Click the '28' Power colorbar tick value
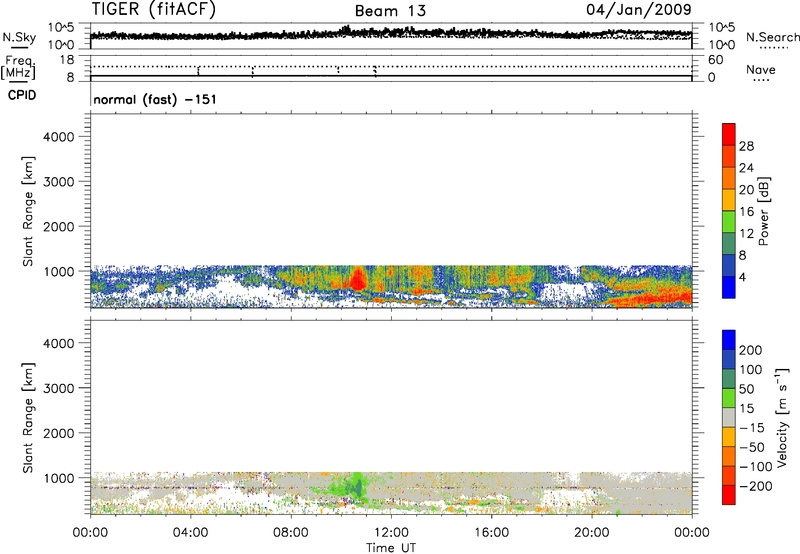 pos(746,146)
